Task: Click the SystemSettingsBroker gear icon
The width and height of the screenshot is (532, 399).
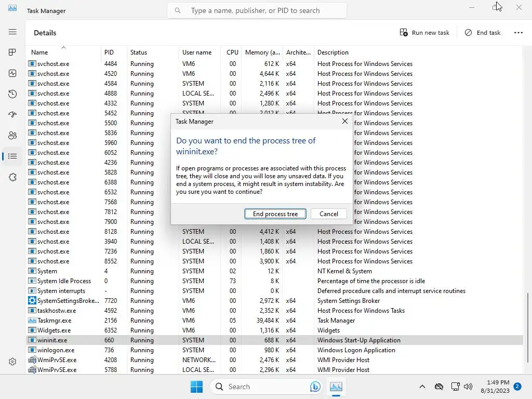Action: point(32,301)
